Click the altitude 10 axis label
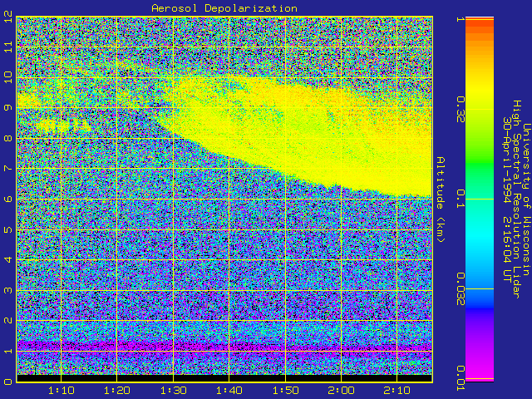 8,77
